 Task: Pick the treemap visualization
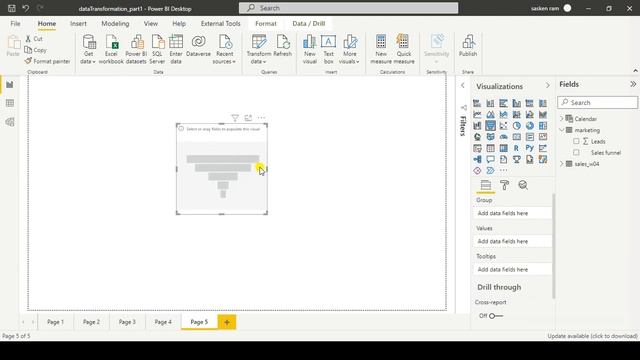click(542, 126)
